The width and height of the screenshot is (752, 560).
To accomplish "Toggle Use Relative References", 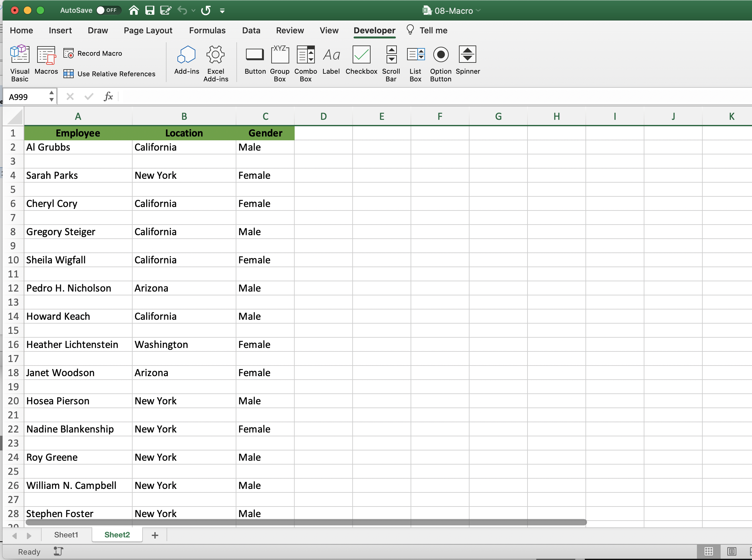I will click(x=110, y=74).
